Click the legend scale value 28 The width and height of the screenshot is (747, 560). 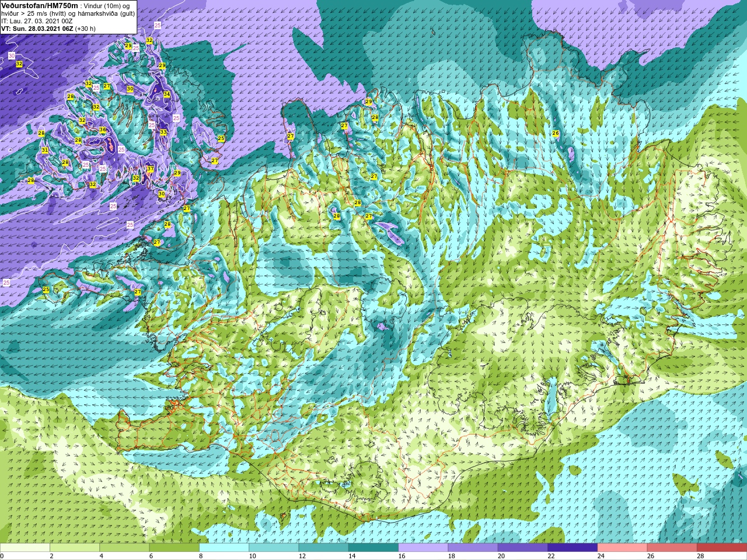(700, 556)
